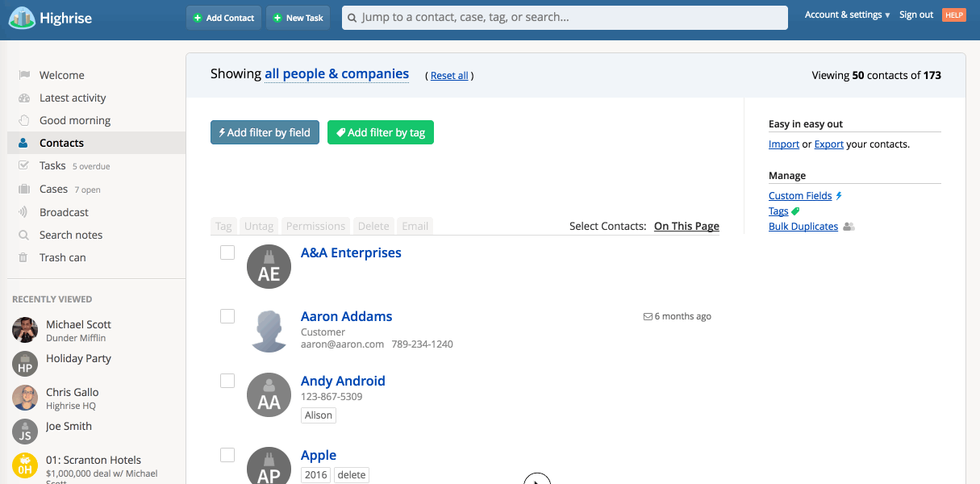Open the Cases section
Viewport: 980px width, 484px height.
pyautogui.click(x=53, y=189)
